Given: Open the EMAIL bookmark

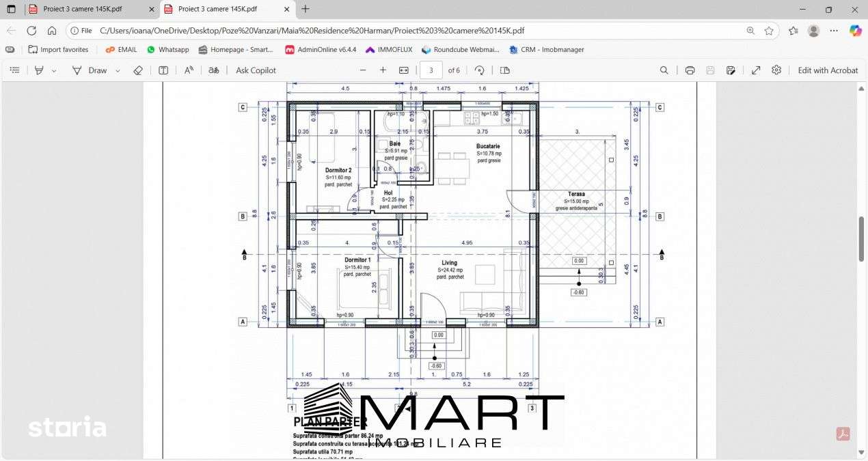Looking at the screenshot, I should pos(121,50).
